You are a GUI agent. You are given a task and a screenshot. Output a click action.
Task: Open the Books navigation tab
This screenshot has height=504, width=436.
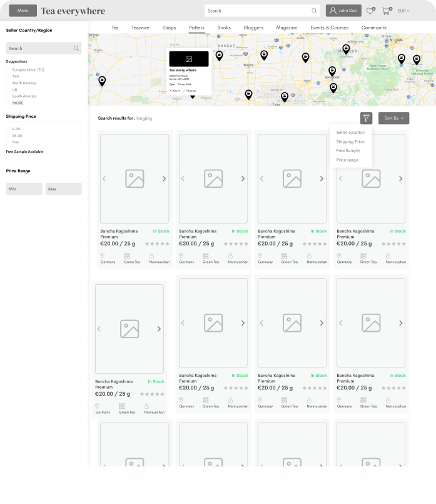pos(224,28)
